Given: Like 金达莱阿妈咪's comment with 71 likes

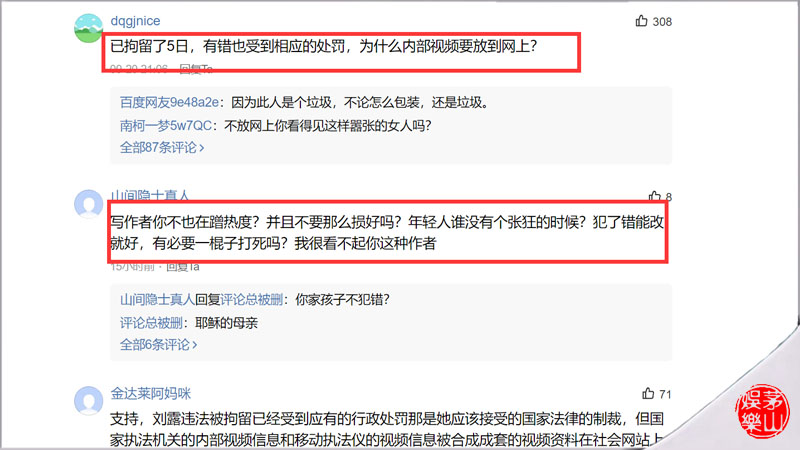Looking at the screenshot, I should pos(648,393).
